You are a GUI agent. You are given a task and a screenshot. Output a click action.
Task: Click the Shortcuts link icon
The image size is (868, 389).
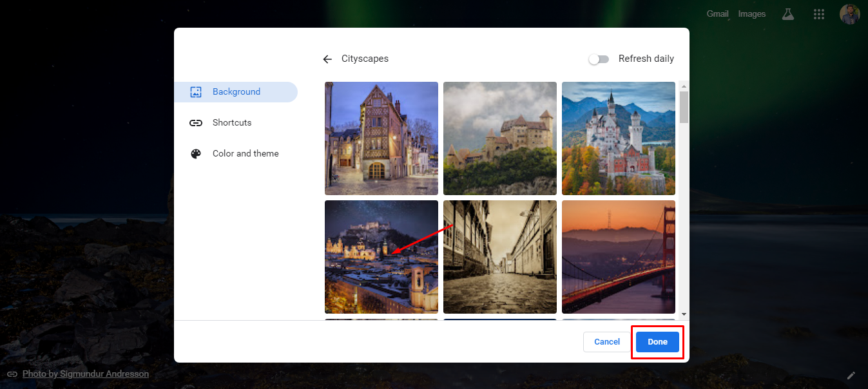(x=196, y=123)
